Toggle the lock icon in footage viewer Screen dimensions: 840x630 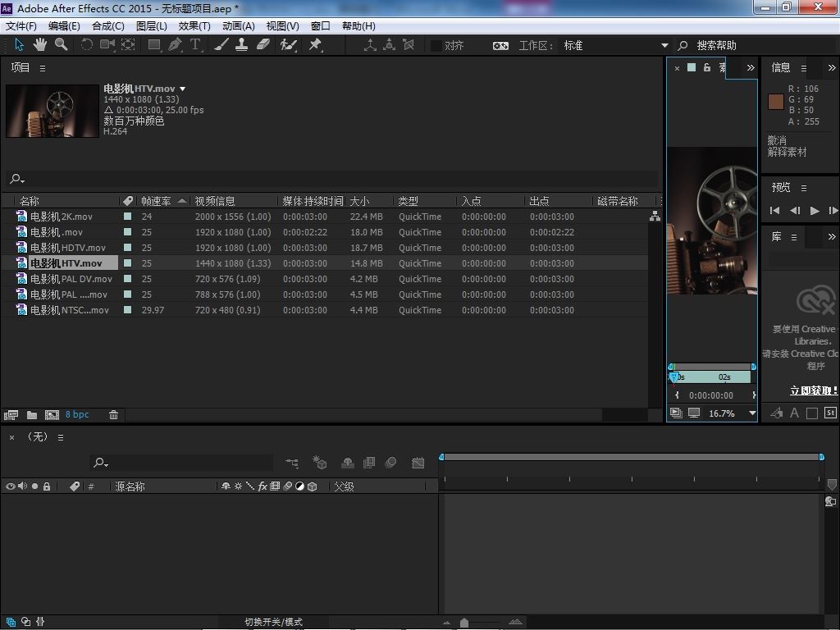coord(706,67)
